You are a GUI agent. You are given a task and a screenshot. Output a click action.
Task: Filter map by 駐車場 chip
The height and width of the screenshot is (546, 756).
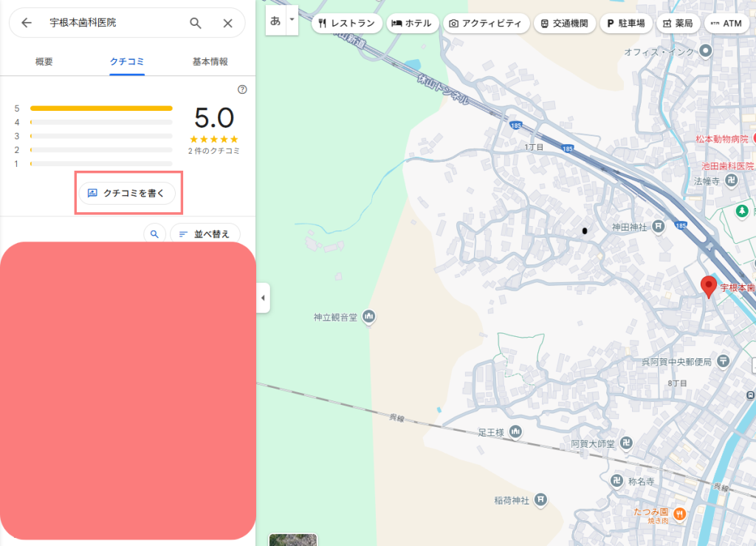click(625, 24)
